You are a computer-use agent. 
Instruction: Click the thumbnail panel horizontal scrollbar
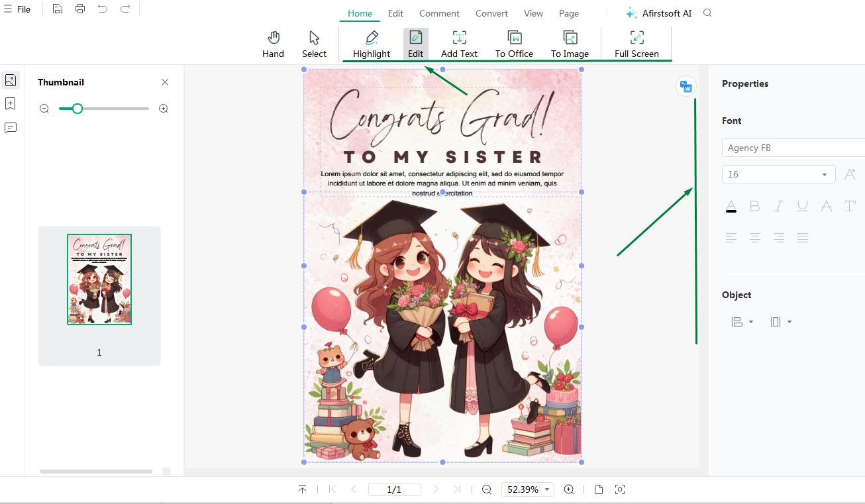coord(96,472)
